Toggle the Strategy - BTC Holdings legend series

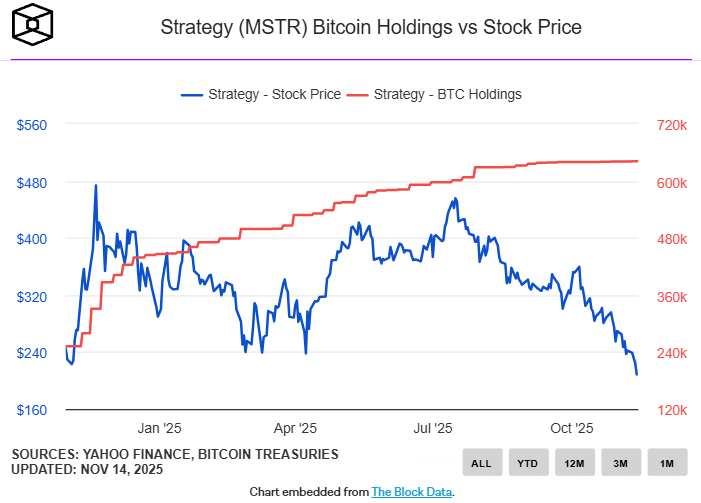coord(435,94)
